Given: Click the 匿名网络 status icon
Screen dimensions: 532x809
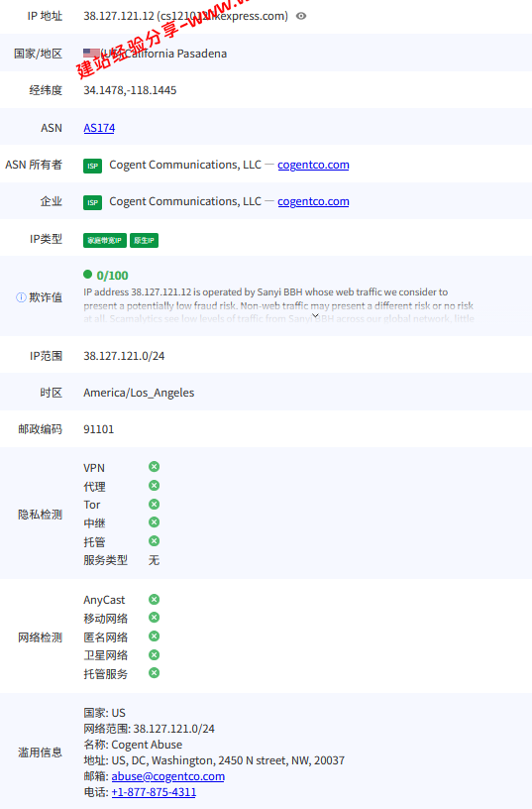Looking at the screenshot, I should point(155,636).
